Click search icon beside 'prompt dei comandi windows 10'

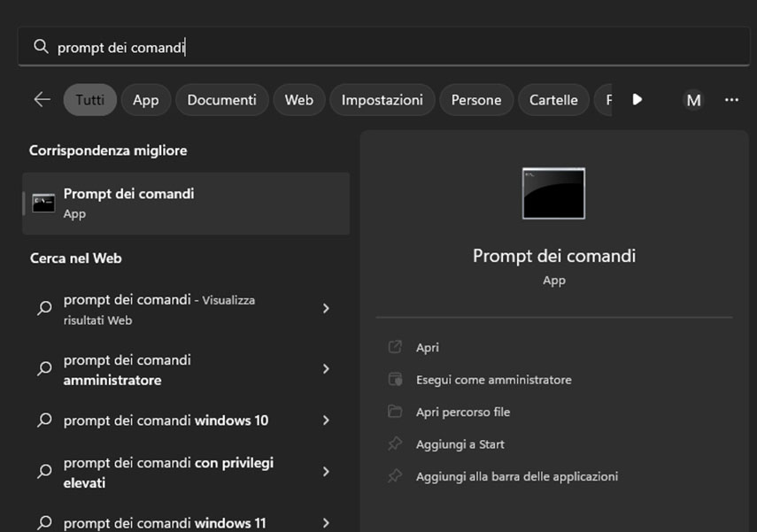pyautogui.click(x=44, y=420)
